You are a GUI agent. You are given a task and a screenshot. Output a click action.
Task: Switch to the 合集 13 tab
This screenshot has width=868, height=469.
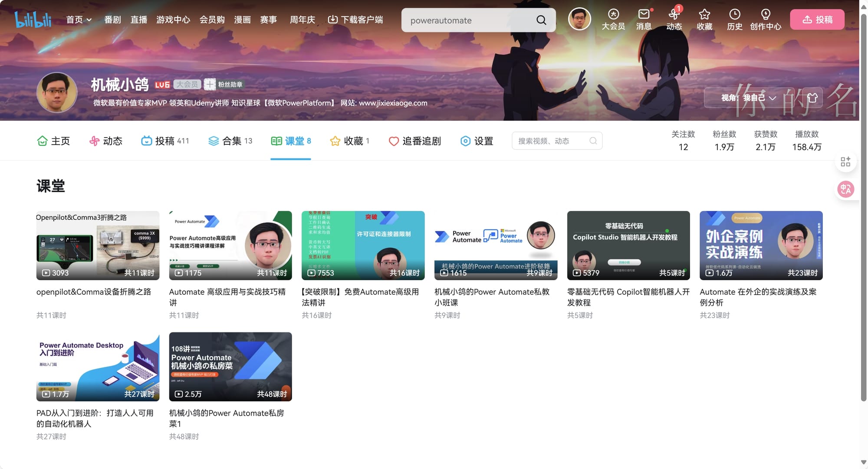click(x=230, y=141)
